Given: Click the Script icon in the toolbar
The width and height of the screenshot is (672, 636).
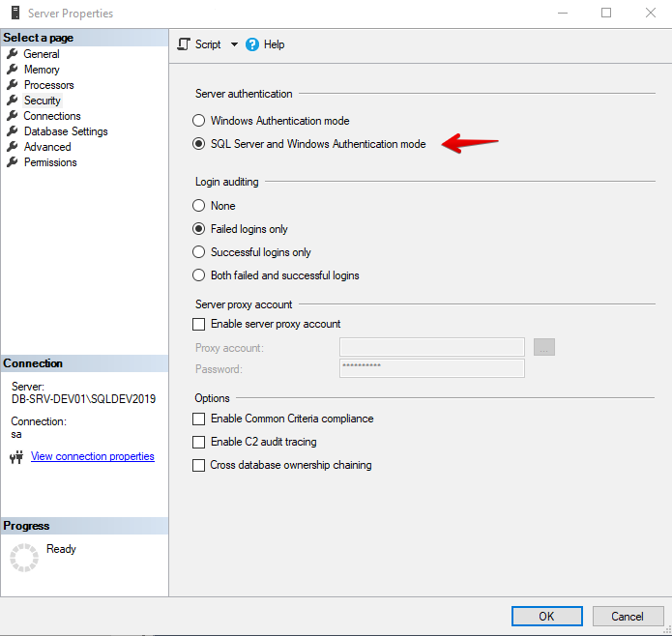Looking at the screenshot, I should [x=185, y=44].
